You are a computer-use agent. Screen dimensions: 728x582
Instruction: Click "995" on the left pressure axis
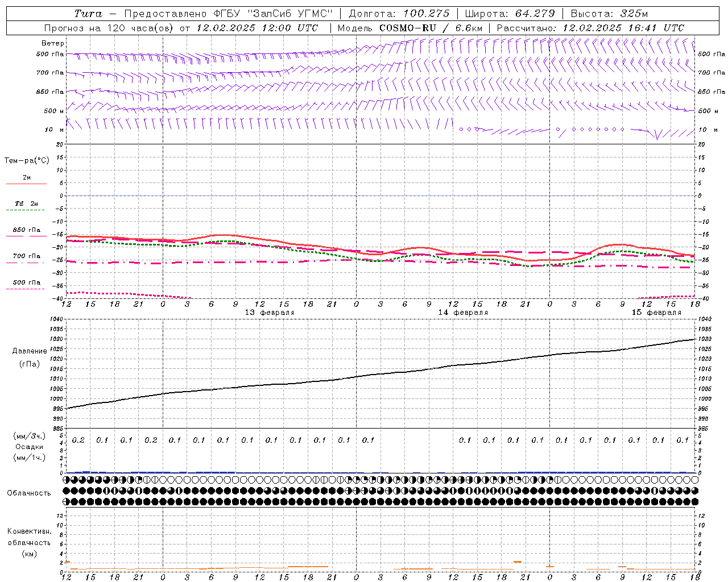click(x=57, y=409)
